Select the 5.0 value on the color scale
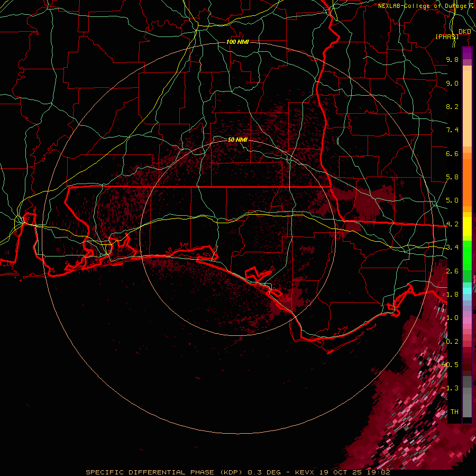 click(452, 200)
